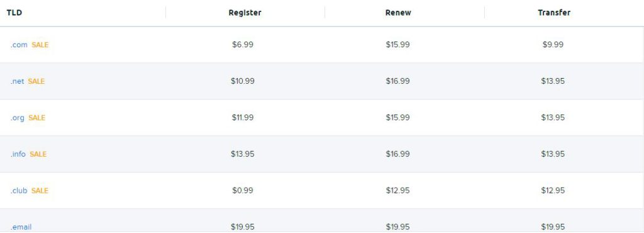Open the .net domain link

pos(17,81)
